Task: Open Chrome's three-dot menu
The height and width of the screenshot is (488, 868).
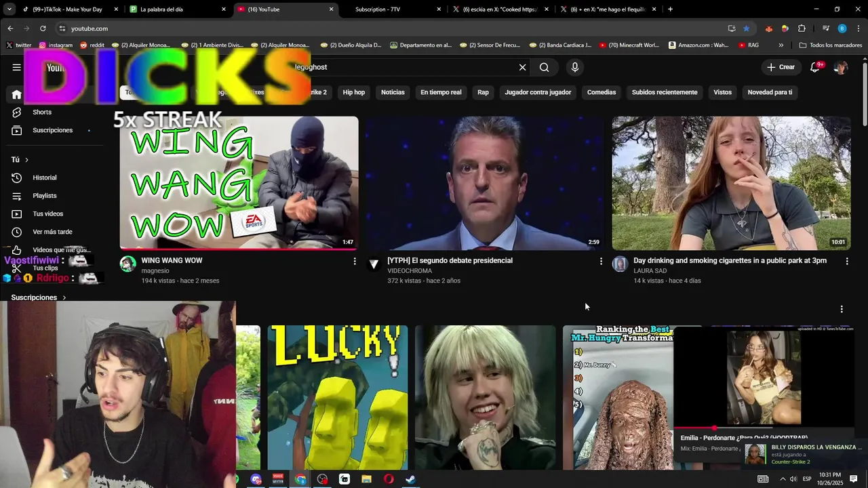Action: point(857,28)
